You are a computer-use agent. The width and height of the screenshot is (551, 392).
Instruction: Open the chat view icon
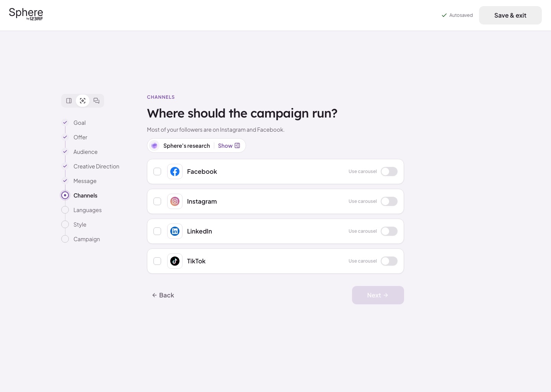(96, 101)
